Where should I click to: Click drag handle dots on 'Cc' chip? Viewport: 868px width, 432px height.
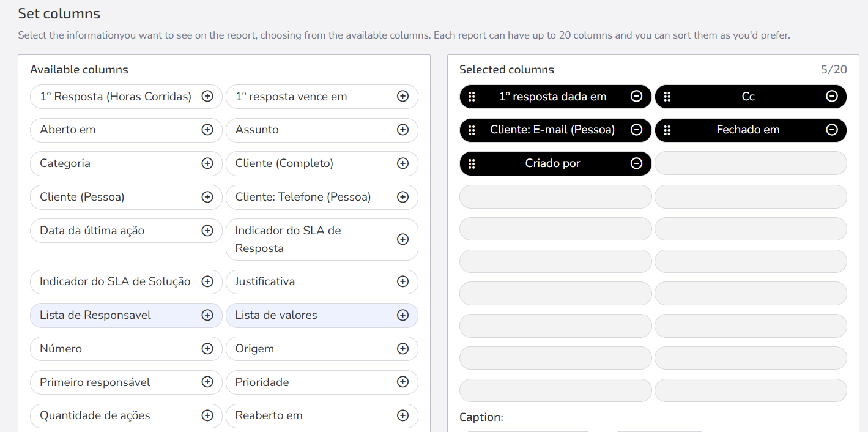click(667, 97)
